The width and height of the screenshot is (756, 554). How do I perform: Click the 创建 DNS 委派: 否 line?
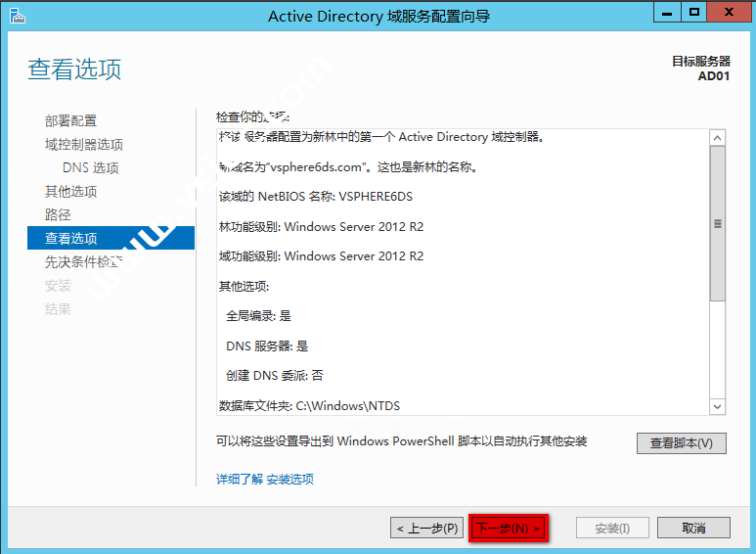(275, 375)
